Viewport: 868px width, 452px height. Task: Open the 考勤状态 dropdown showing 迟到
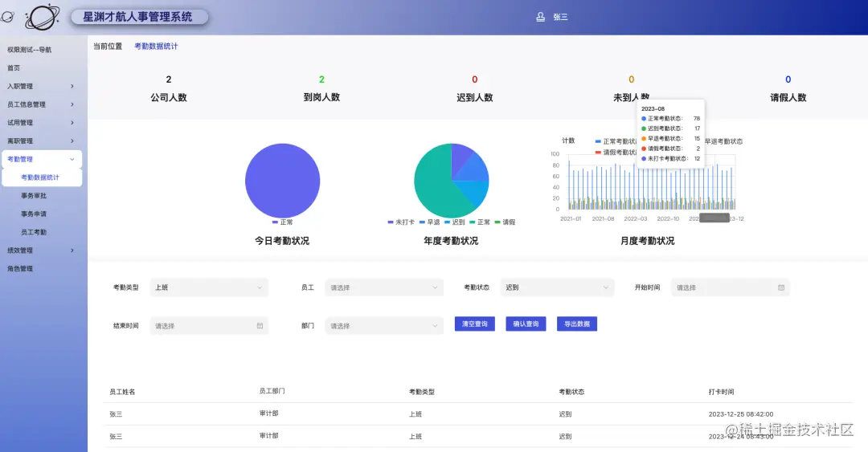click(x=557, y=287)
